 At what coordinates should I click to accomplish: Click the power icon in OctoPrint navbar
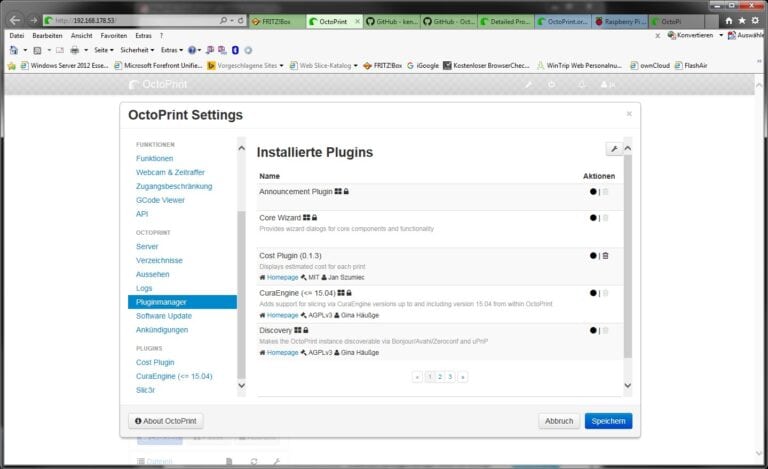552,85
